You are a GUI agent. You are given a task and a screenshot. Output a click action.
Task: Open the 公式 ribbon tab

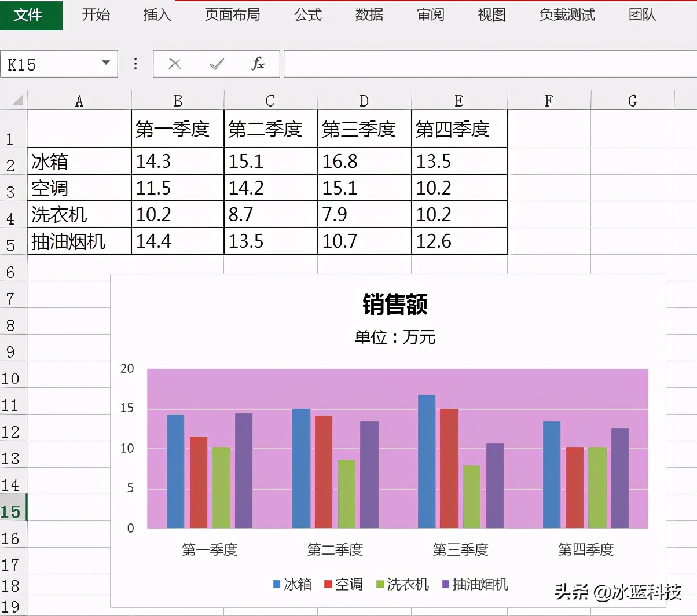pyautogui.click(x=307, y=14)
